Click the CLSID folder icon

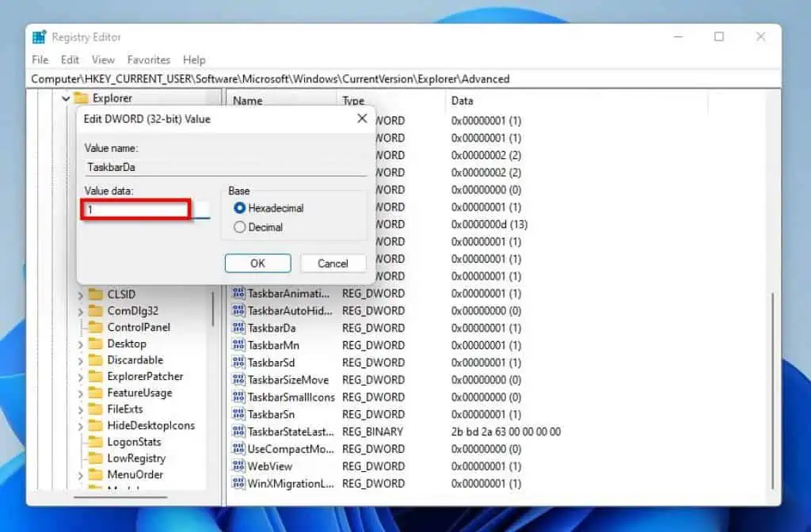click(x=96, y=294)
